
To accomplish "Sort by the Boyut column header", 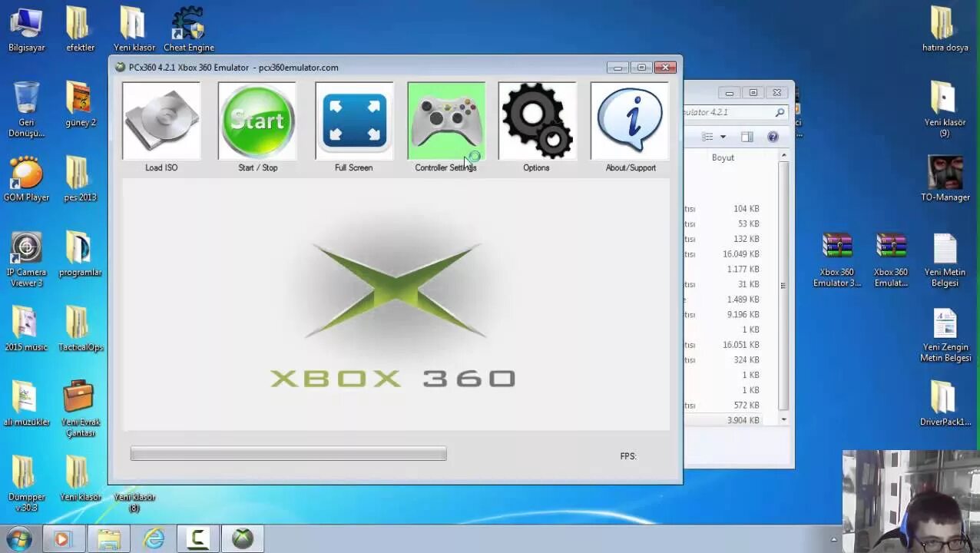I will click(x=723, y=157).
